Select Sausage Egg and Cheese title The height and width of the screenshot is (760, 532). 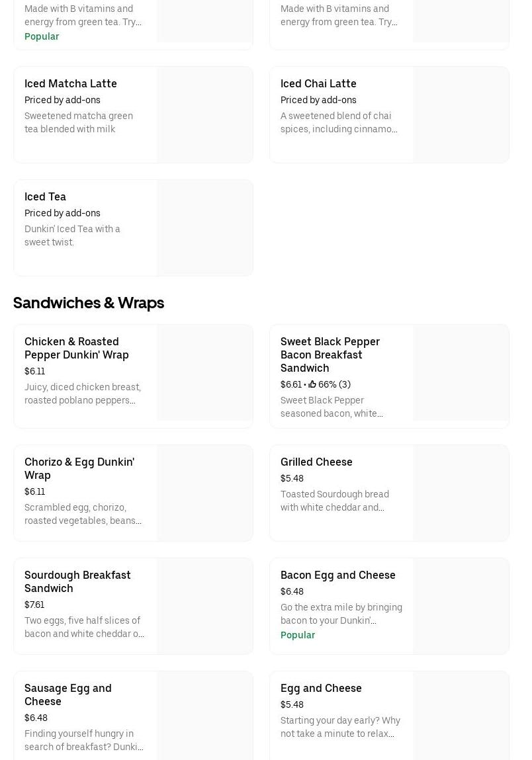point(68,695)
